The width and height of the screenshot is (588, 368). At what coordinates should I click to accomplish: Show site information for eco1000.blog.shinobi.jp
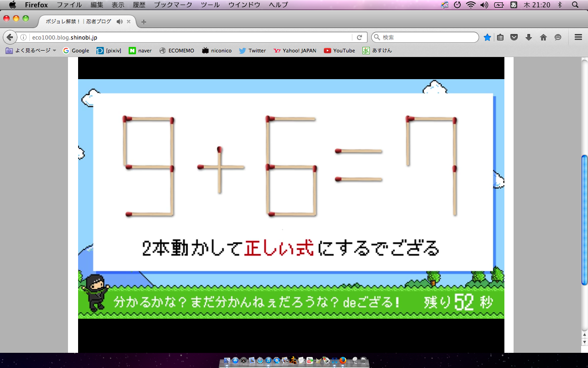(x=23, y=37)
